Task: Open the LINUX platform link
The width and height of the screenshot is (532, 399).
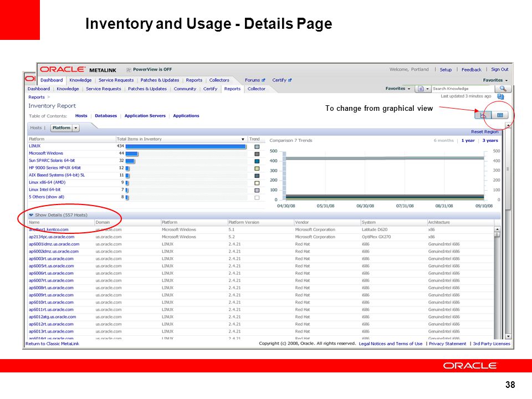Action: pyautogui.click(x=34, y=146)
